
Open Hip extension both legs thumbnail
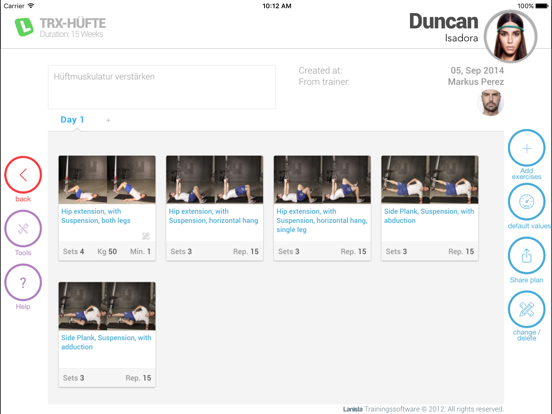click(107, 180)
